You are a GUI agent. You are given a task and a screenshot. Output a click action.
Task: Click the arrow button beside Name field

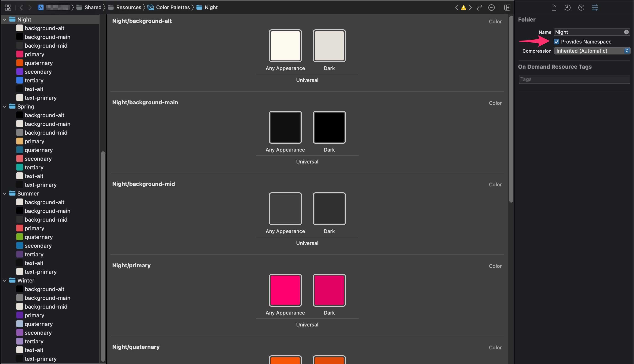pyautogui.click(x=626, y=32)
